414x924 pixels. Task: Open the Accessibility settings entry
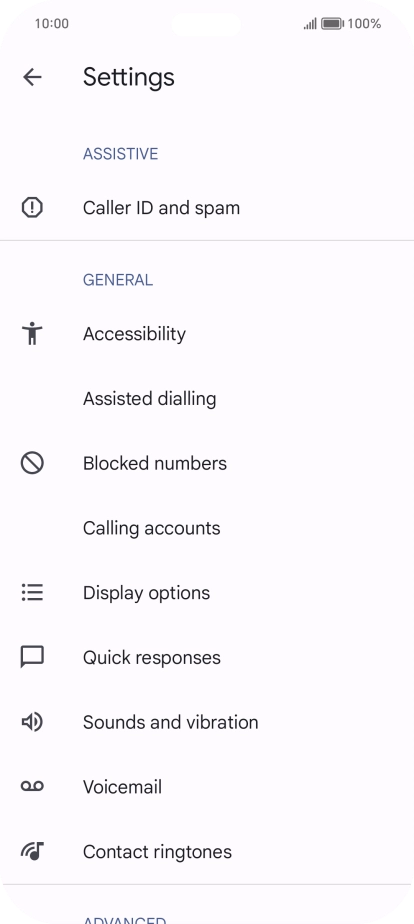point(207,334)
